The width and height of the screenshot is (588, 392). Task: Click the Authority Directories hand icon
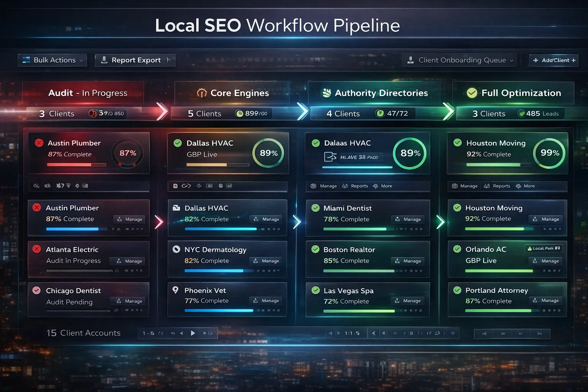pyautogui.click(x=327, y=93)
